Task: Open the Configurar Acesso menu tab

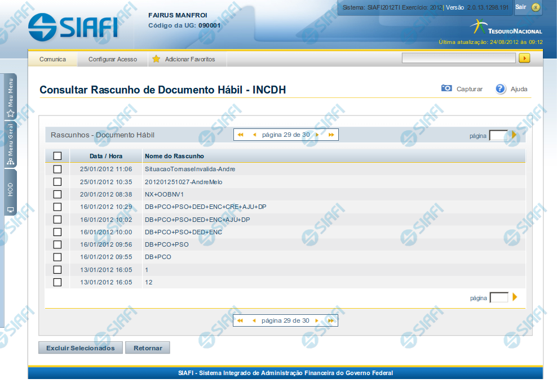Action: click(112, 59)
